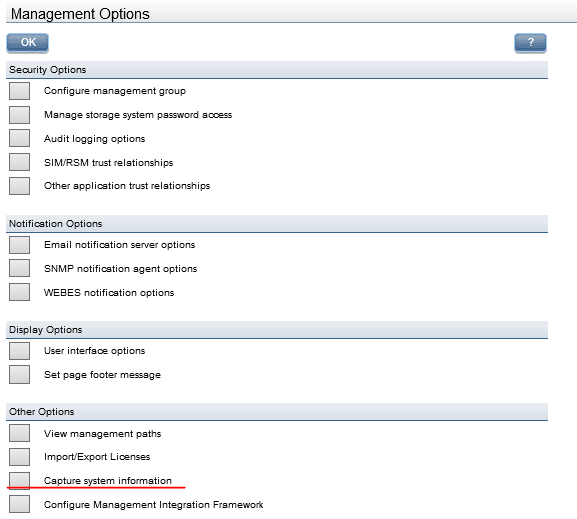Open WEBES notification options
Screen dimensions: 577x519
20,292
